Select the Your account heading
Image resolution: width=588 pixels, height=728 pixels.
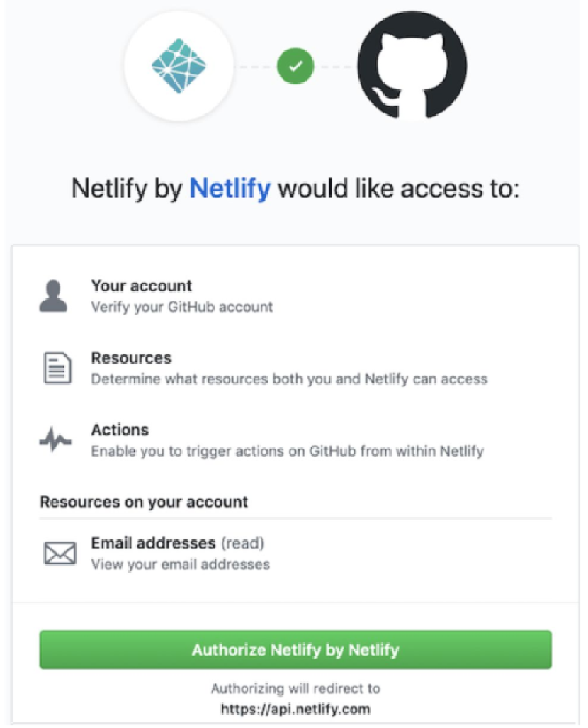[142, 286]
